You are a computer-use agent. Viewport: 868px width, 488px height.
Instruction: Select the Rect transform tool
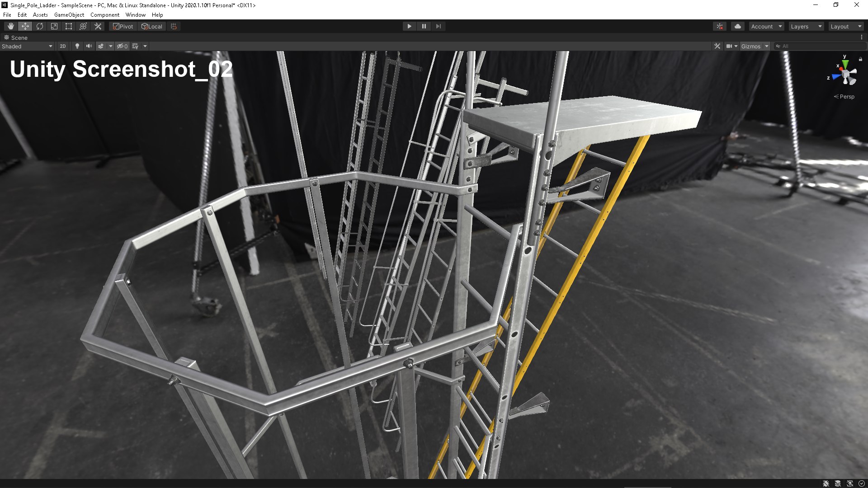69,26
